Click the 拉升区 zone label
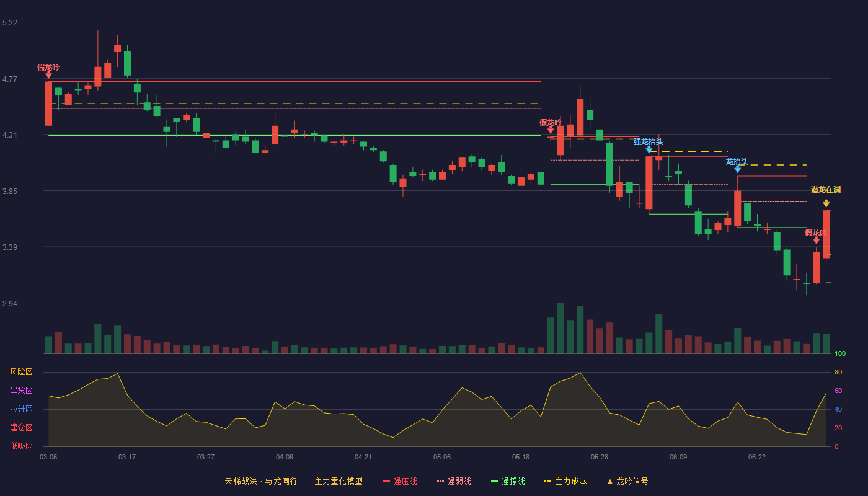 point(21,409)
